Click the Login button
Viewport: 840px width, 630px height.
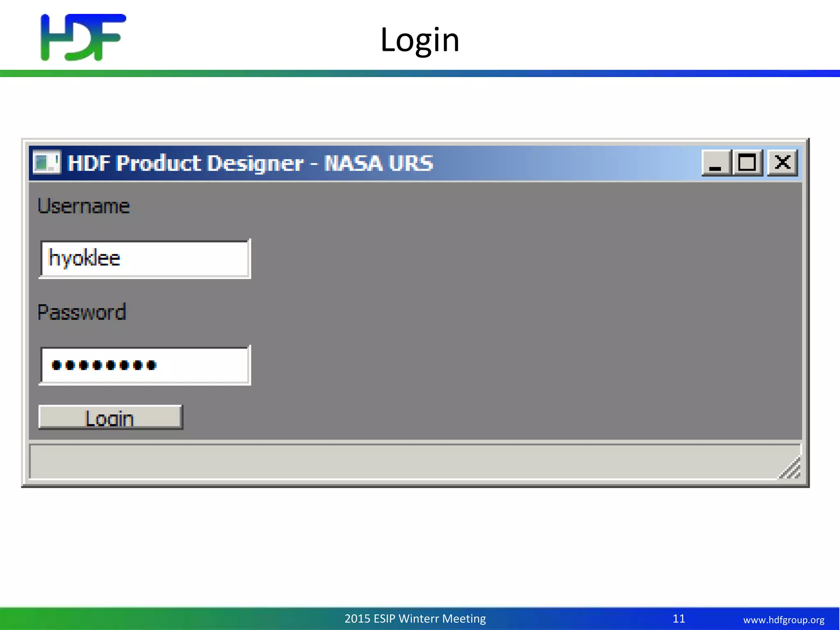pyautogui.click(x=111, y=417)
